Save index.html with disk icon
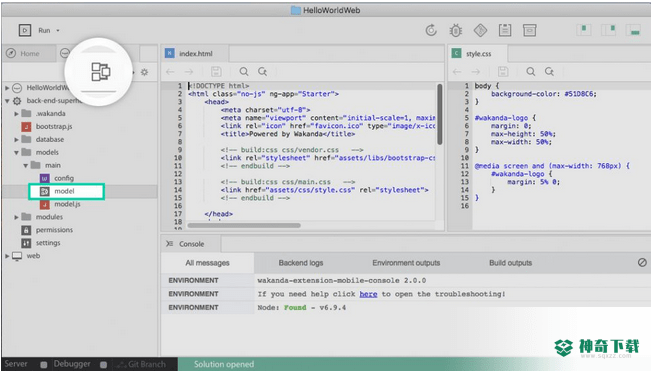Viewport: 652px width, 371px height. [x=216, y=72]
